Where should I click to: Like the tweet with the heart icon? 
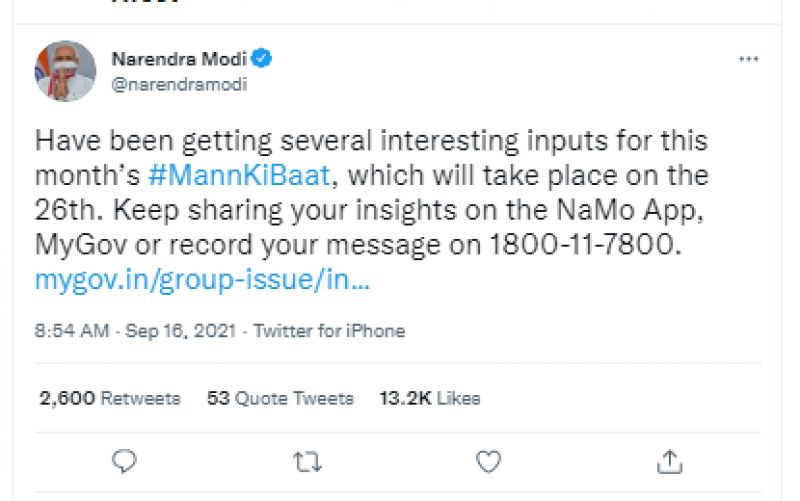point(488,460)
